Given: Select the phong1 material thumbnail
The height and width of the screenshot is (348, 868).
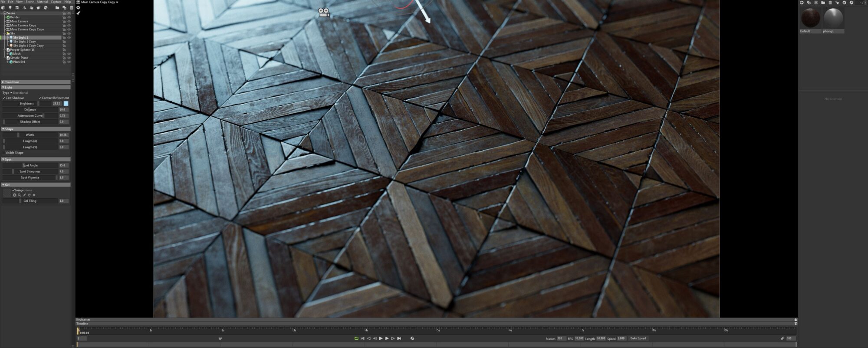Looking at the screenshot, I should 833,18.
